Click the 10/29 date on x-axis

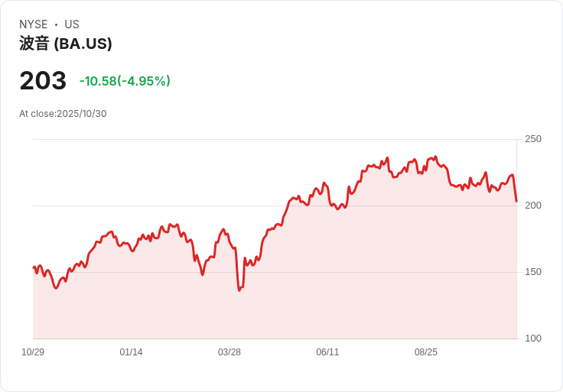click(x=33, y=352)
